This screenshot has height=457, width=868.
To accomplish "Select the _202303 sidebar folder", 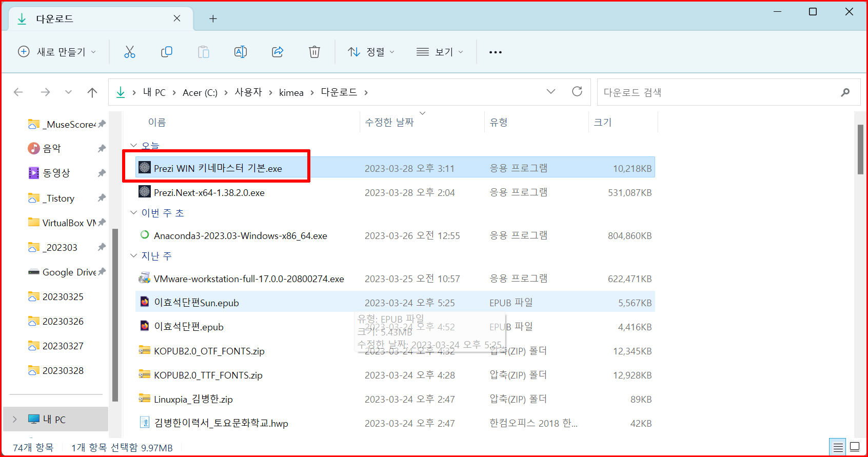I will point(53,247).
